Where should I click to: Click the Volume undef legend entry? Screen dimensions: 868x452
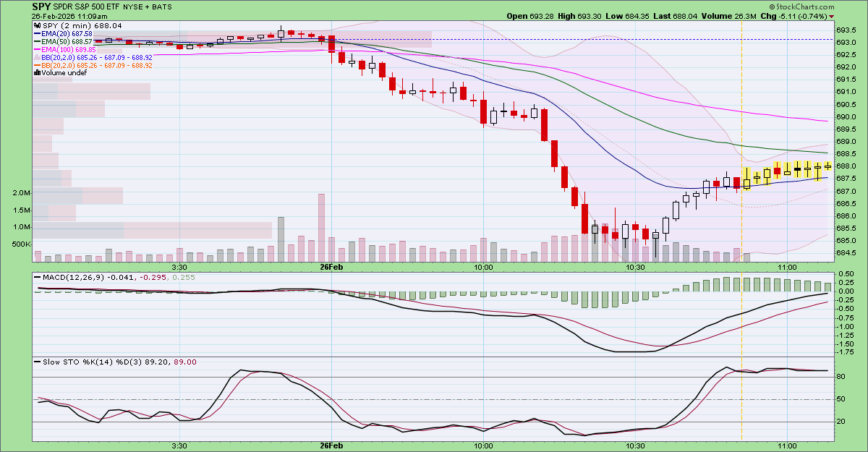pos(64,73)
